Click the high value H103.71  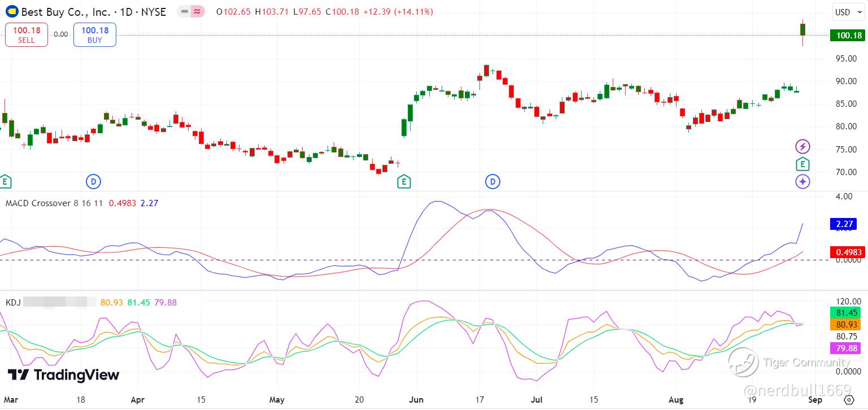coord(272,12)
